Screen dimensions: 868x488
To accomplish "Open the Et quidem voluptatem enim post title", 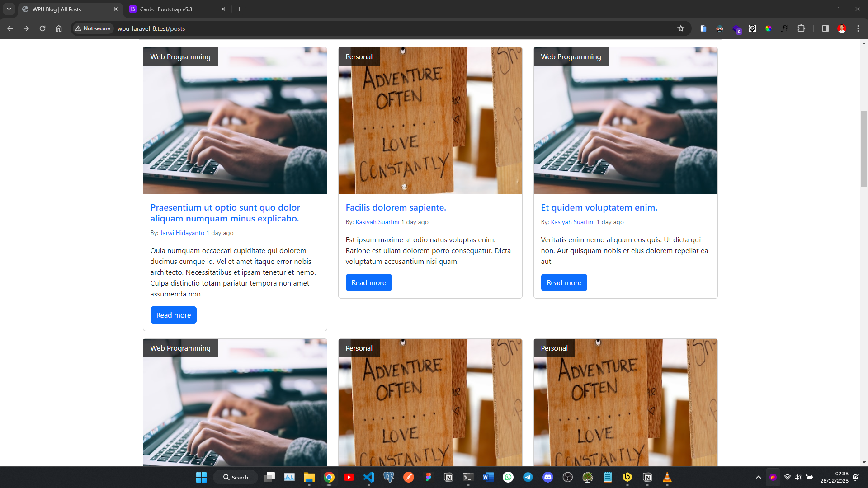I will tap(599, 207).
